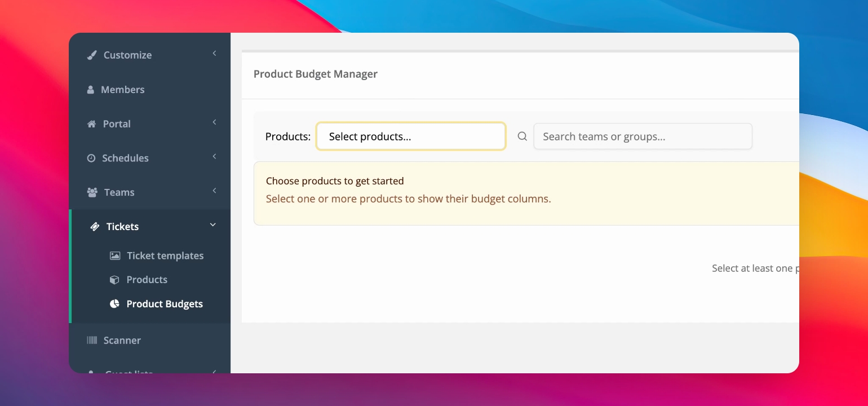Viewport: 868px width, 406px height.
Task: Select the Tickets sidebar section
Action: (x=149, y=227)
